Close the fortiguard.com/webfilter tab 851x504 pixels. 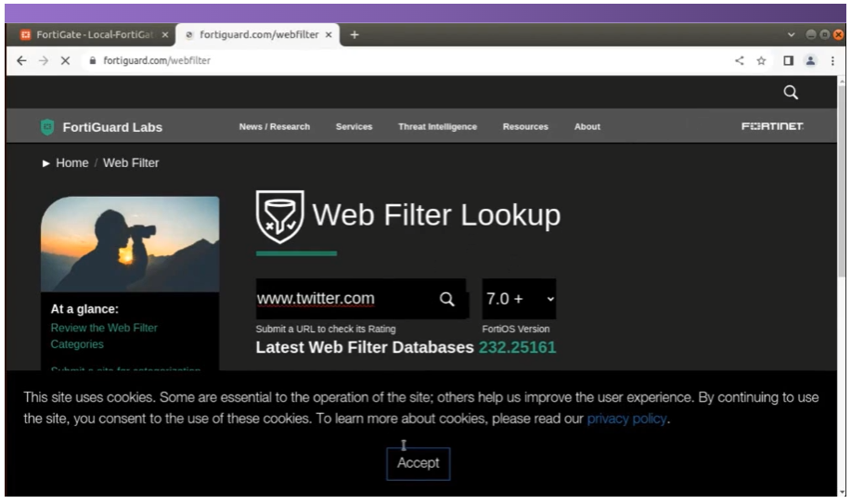point(329,34)
